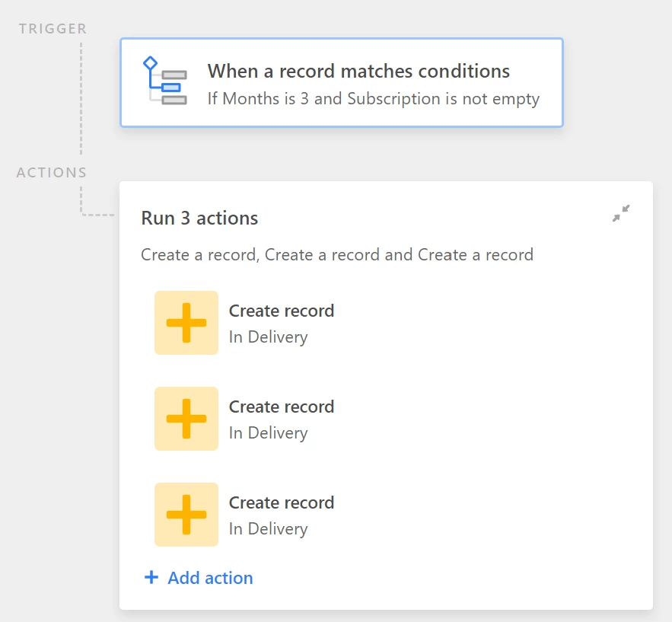
Task: Click the trigger conditions branch icon
Action: (164, 81)
